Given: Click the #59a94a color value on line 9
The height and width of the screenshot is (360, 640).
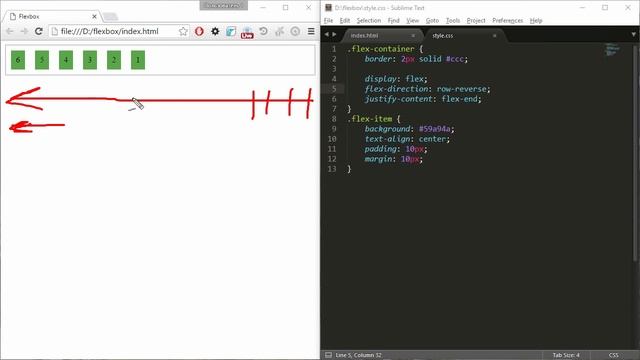Looking at the screenshot, I should [435, 129].
